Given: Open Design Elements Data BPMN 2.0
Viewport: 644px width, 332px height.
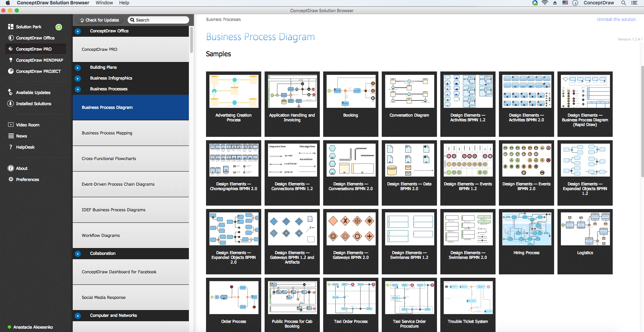Looking at the screenshot, I should coord(409,173).
